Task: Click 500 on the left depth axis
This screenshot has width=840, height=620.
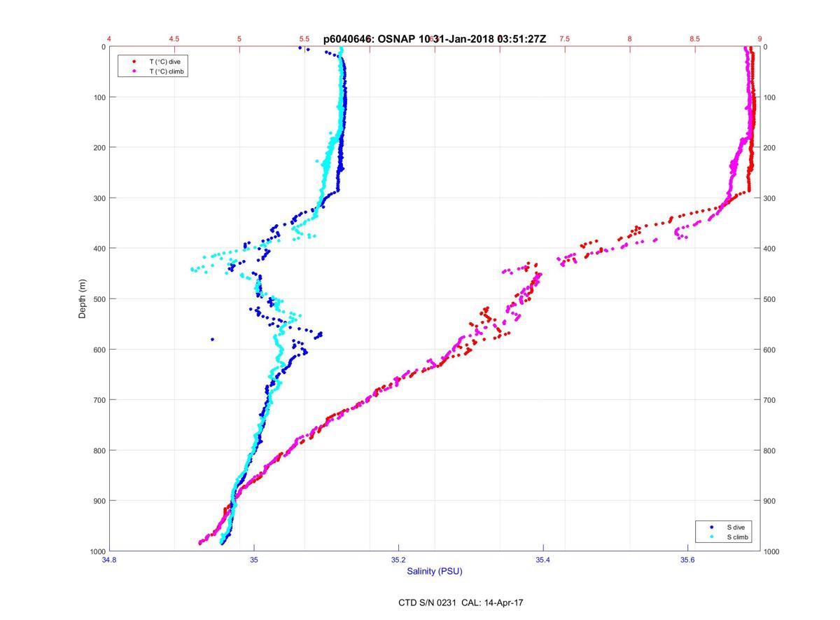Action: pyautogui.click(x=99, y=299)
